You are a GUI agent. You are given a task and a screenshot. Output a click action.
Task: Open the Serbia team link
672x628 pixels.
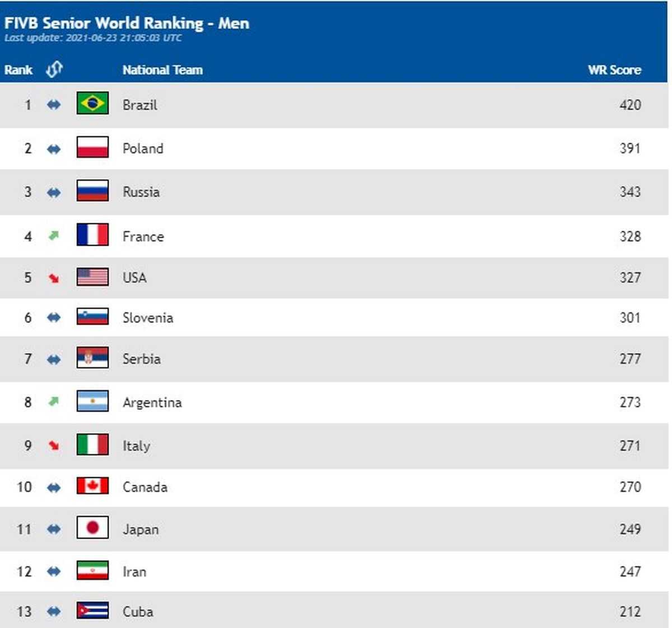[x=142, y=359]
